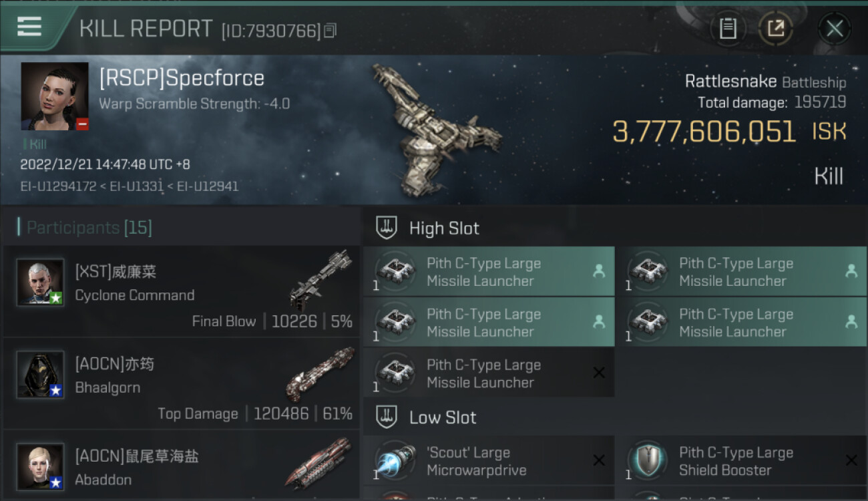Open 亦筠 pilot portrait
The width and height of the screenshot is (868, 501).
coord(40,374)
